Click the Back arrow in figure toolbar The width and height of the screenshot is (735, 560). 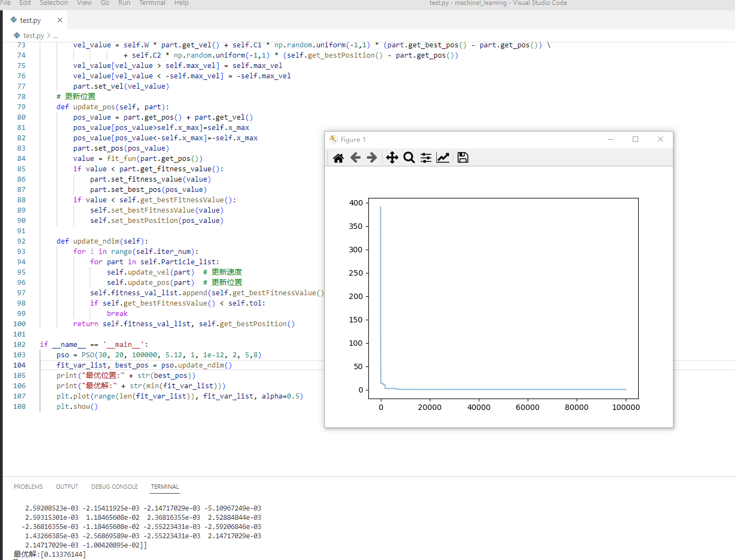(355, 158)
